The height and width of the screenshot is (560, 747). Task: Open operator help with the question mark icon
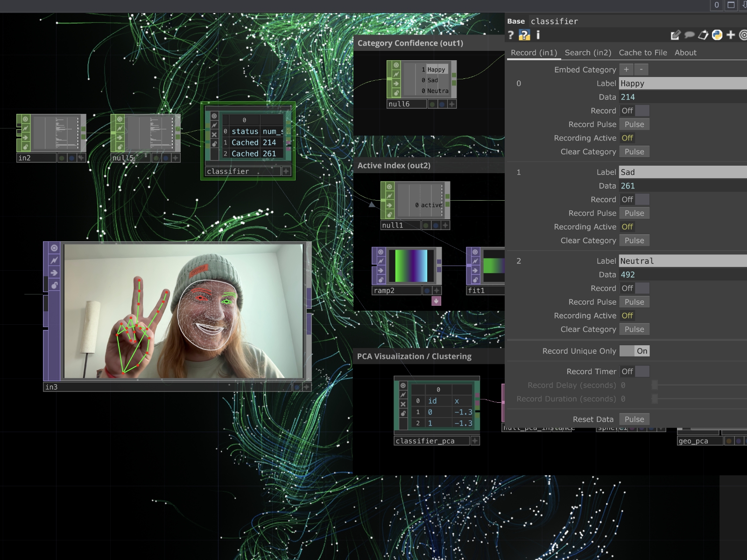(511, 35)
